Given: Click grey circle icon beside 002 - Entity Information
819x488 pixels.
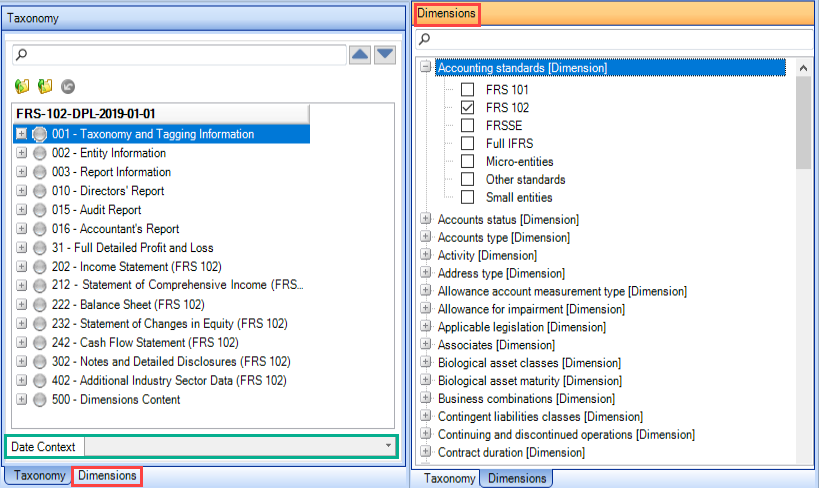Looking at the screenshot, I should click(x=40, y=153).
